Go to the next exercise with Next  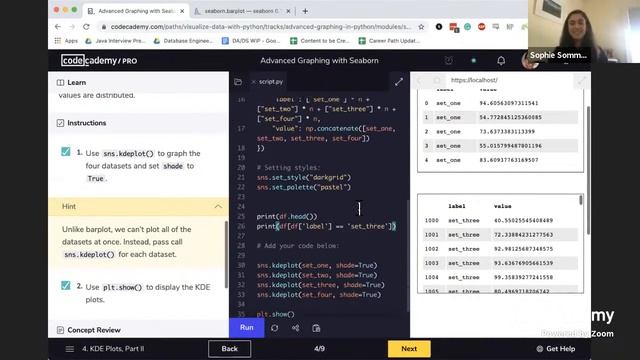pos(409,349)
